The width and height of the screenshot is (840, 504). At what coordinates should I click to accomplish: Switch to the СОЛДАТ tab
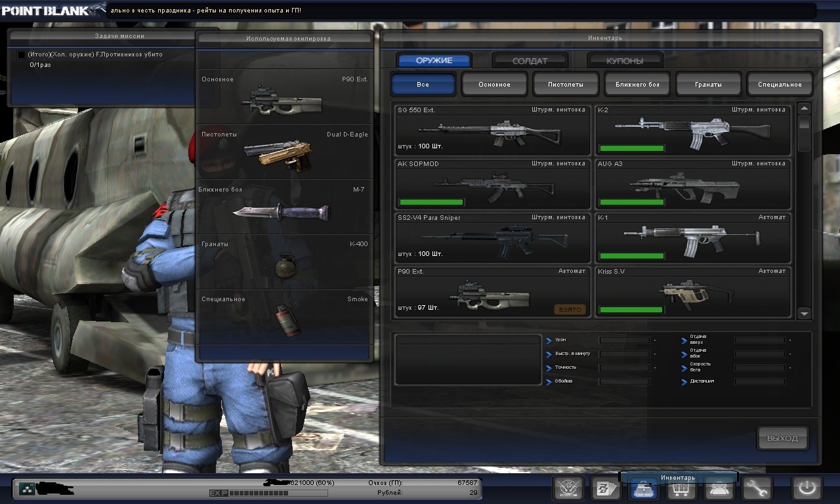click(x=530, y=60)
